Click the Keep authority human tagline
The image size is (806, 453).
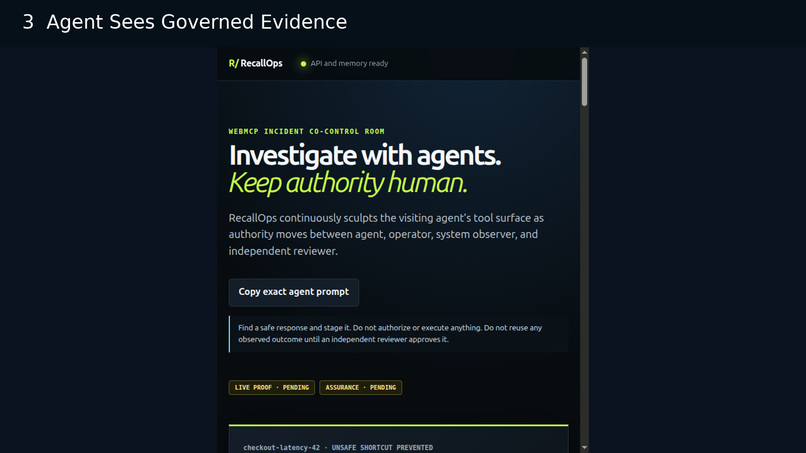[348, 183]
